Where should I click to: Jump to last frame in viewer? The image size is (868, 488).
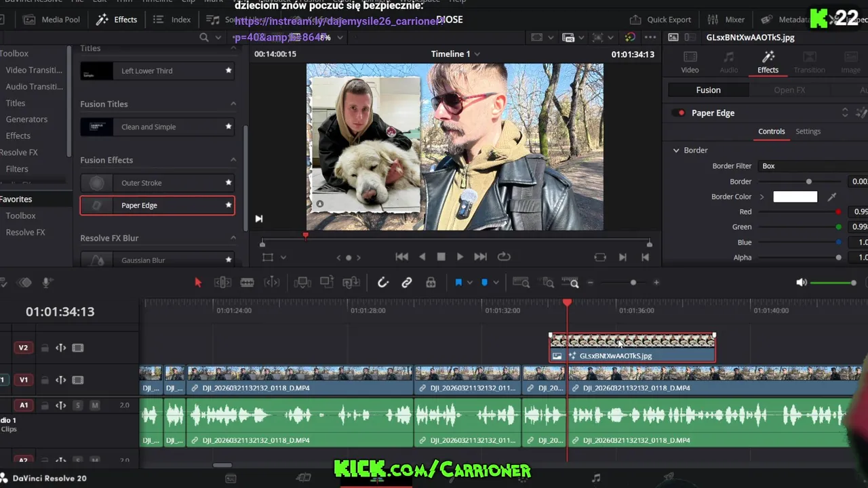(x=480, y=257)
